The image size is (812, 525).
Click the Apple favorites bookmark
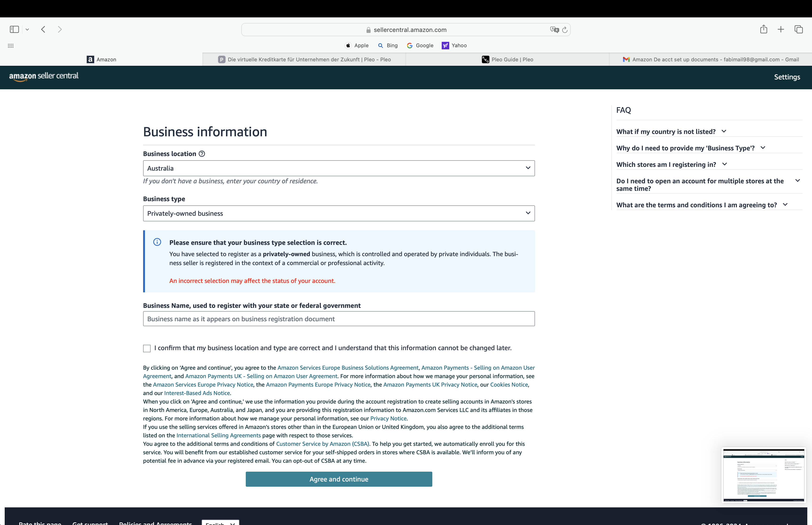(x=357, y=45)
